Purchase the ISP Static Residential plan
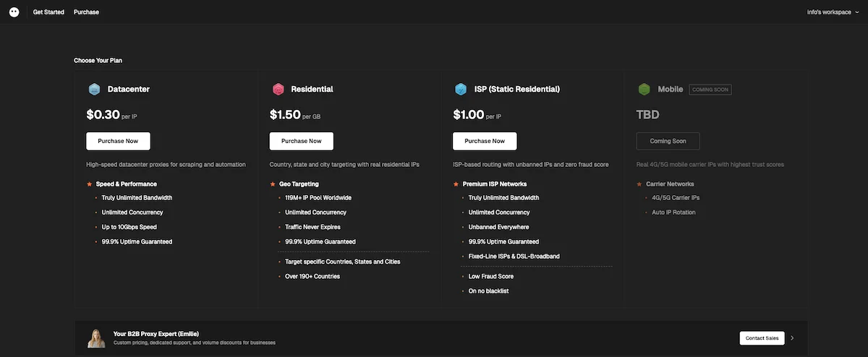 click(x=485, y=141)
